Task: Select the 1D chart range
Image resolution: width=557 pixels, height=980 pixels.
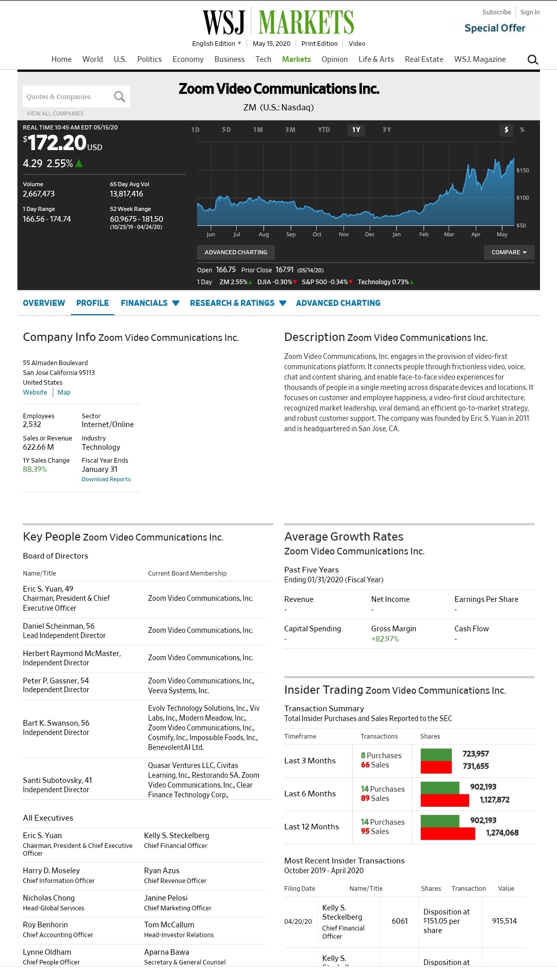Action: (x=195, y=130)
